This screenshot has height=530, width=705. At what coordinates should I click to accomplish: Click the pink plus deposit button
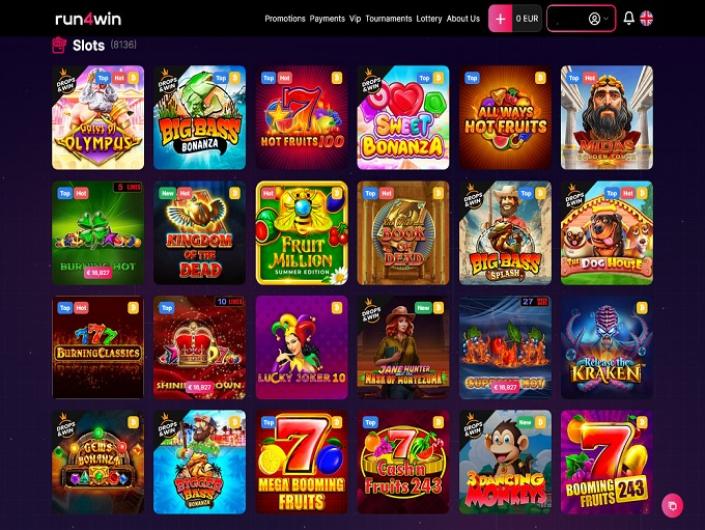click(500, 18)
